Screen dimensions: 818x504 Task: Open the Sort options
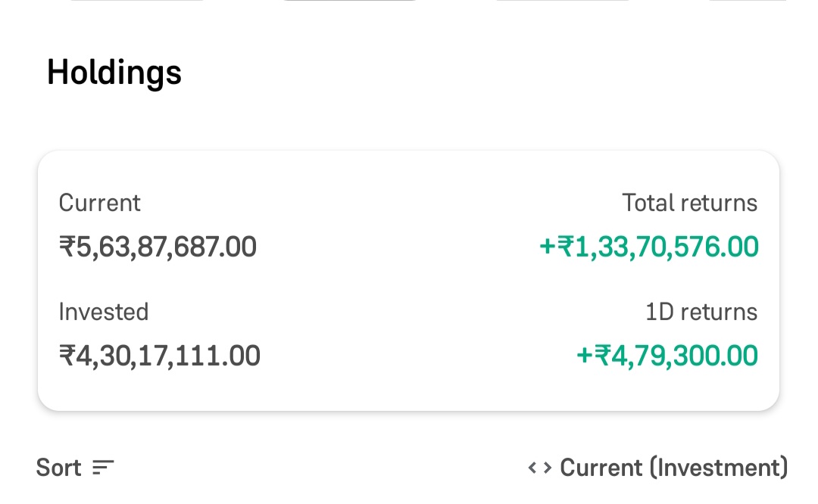click(75, 468)
